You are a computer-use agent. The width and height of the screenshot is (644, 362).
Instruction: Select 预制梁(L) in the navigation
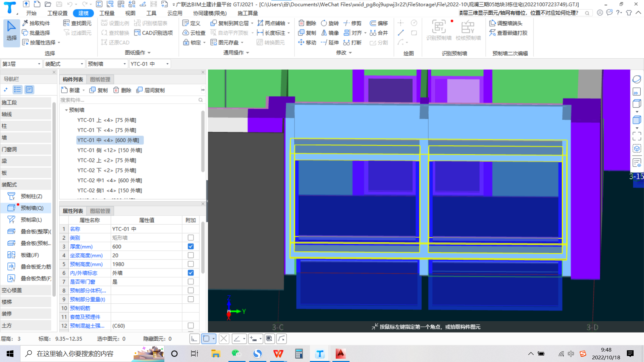pos(26,220)
